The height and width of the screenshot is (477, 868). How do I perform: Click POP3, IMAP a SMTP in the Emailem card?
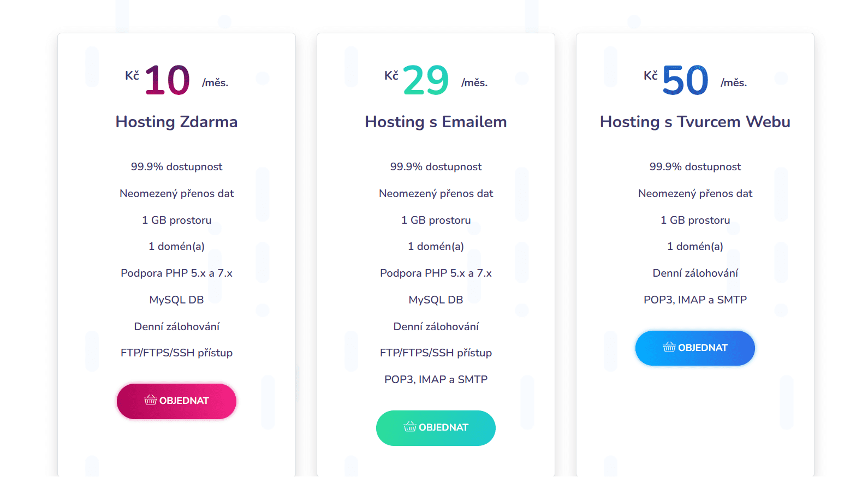(436, 380)
